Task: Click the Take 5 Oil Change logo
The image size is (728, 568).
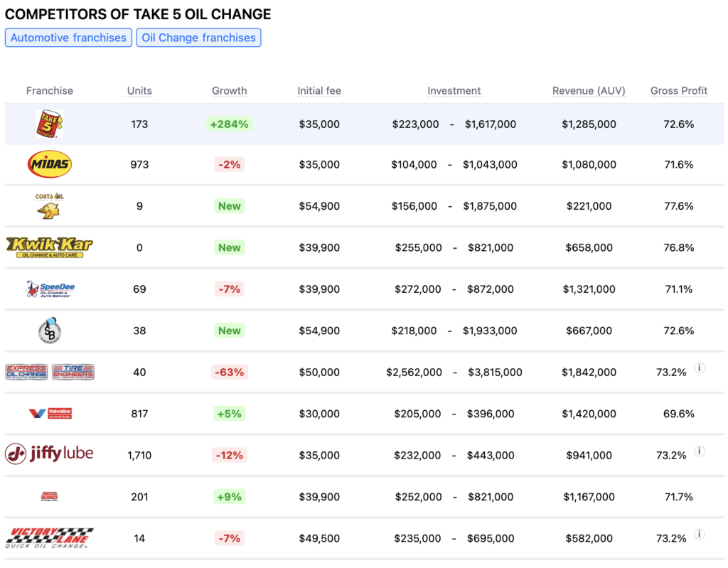Action: (49, 124)
